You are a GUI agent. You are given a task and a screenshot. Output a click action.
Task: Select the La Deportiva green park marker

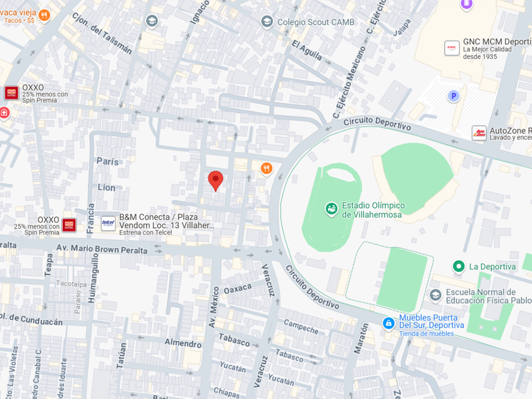click(459, 267)
